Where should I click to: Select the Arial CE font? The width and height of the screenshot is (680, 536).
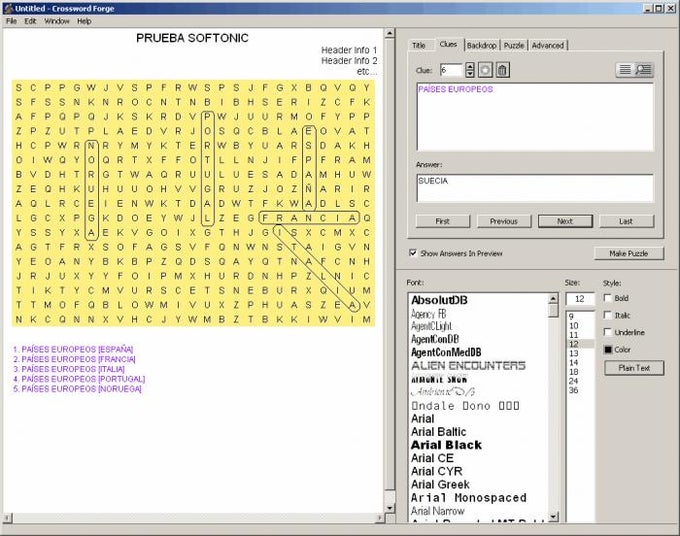(x=432, y=458)
